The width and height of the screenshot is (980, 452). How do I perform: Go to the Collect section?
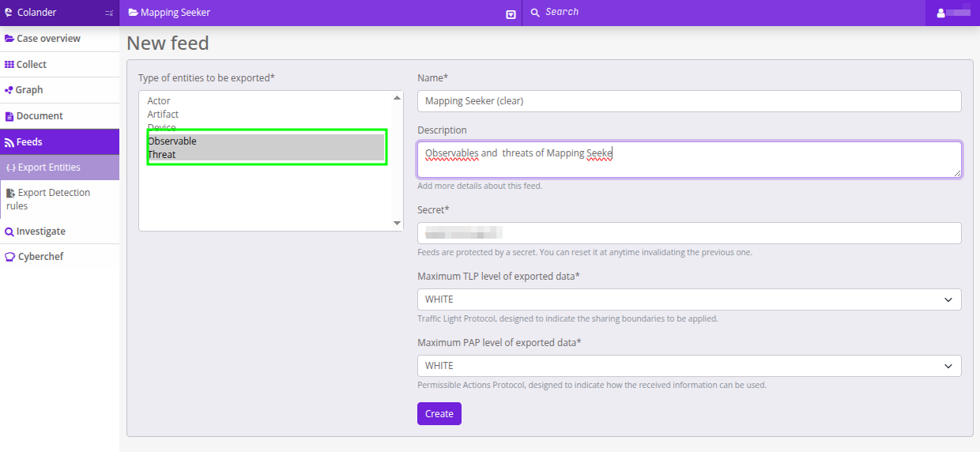click(32, 65)
